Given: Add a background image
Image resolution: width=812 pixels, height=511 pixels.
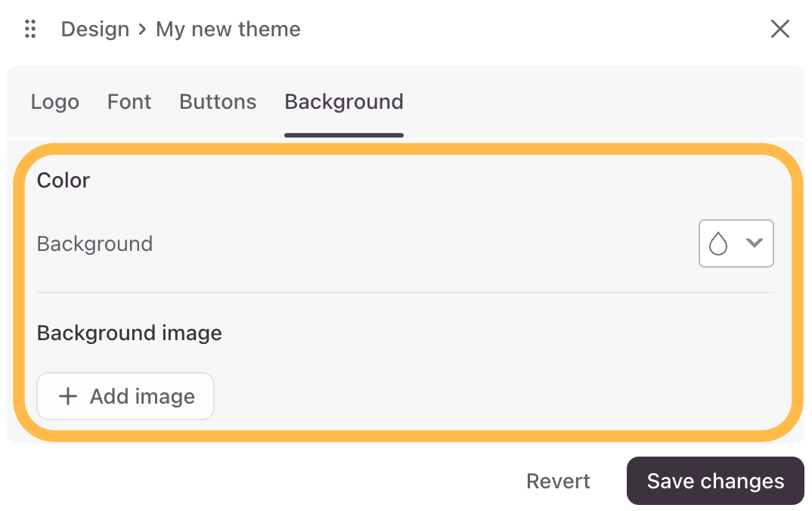Looking at the screenshot, I should [126, 397].
